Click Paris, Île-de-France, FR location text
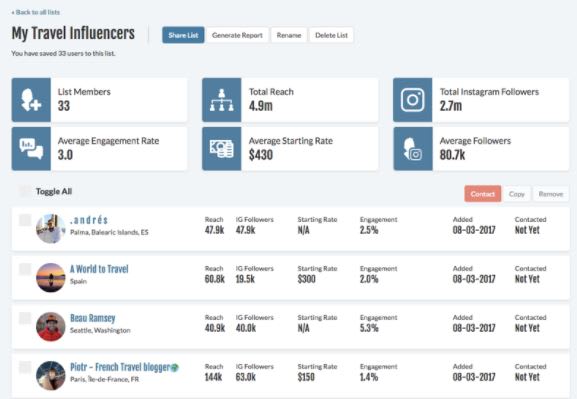Screen dimensions: 577x399 coord(105,379)
